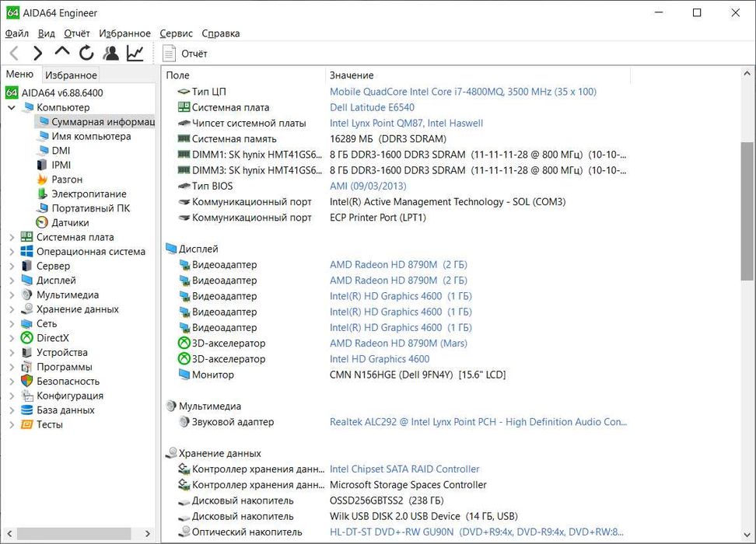
Task: Refresh the report with the Refresh icon
Action: [x=86, y=53]
